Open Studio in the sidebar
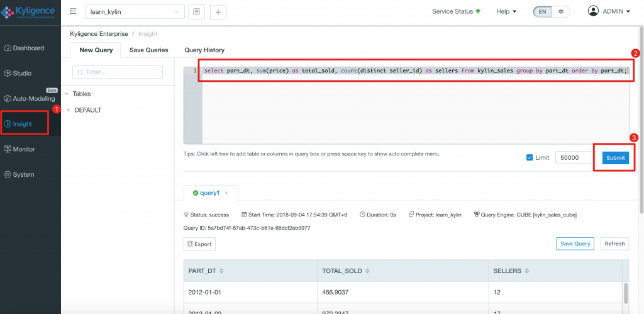 pos(18,74)
